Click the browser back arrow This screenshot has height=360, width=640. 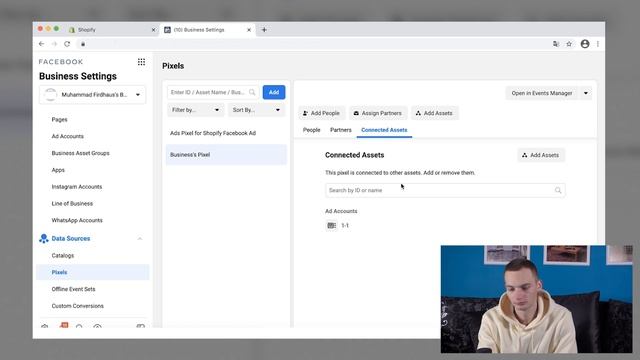click(x=41, y=44)
